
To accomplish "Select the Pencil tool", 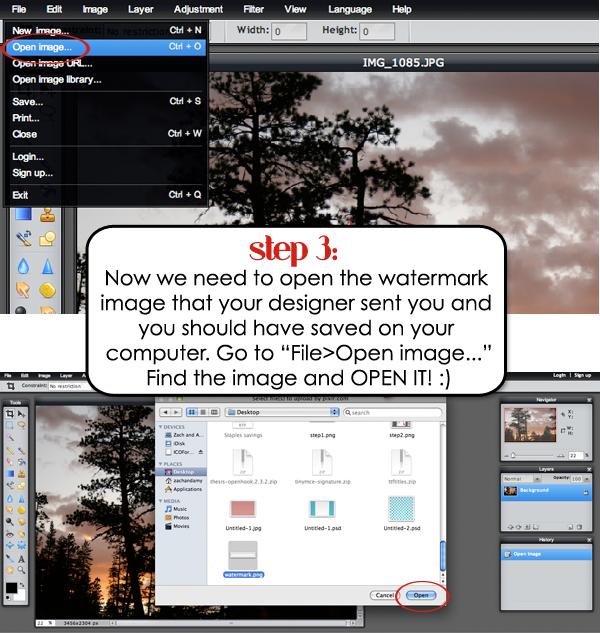I will pyautogui.click(x=10, y=451).
